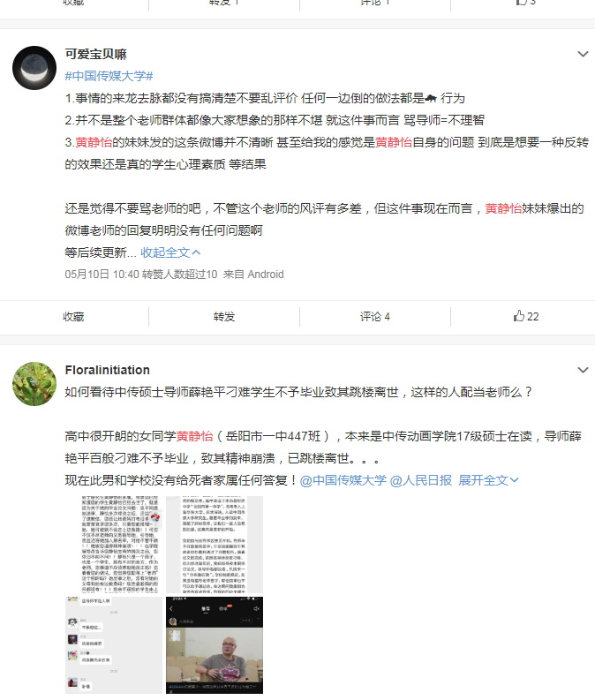Viewport: 595px width, 700px height.
Task: Open 评论 4 comments section
Action: click(x=375, y=317)
